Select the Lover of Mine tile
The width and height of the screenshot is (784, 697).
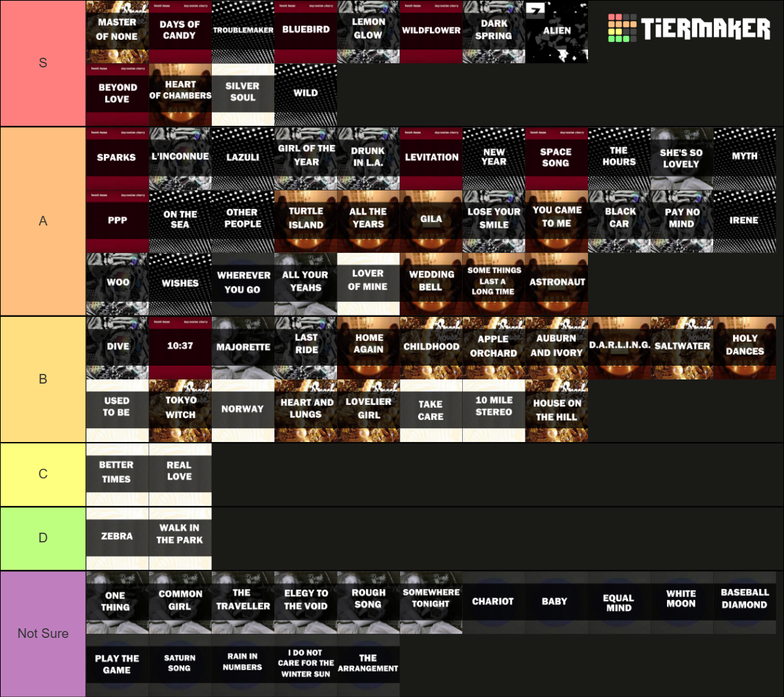(x=369, y=284)
